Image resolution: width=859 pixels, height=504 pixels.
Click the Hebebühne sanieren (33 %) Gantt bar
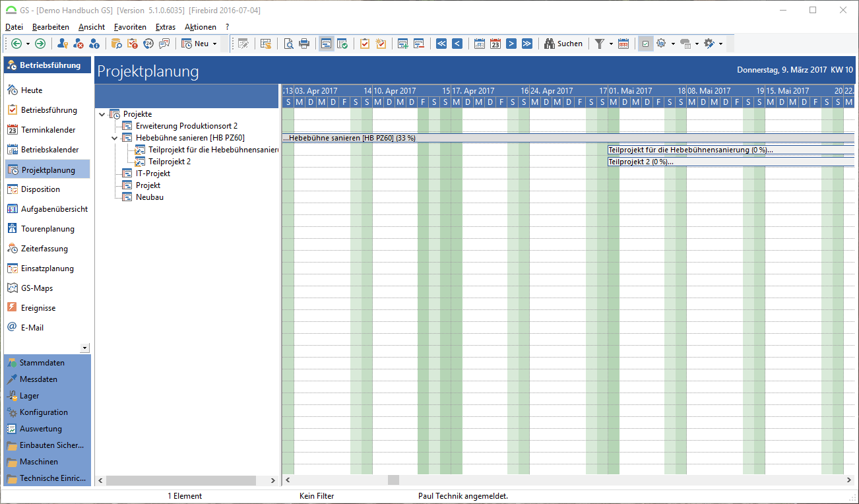(x=567, y=138)
